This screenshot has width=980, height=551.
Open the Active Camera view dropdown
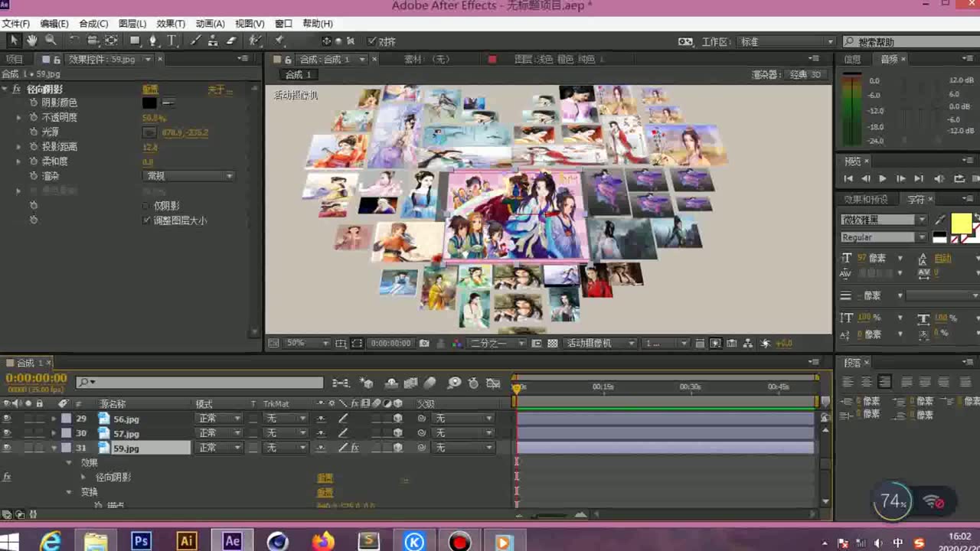[601, 344]
